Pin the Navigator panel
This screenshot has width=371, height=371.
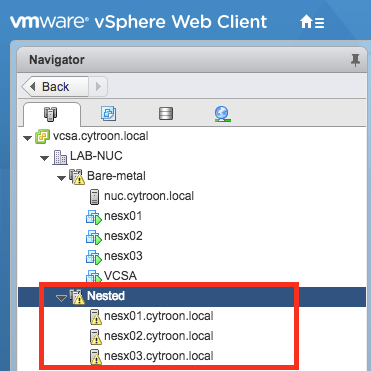(x=355, y=60)
